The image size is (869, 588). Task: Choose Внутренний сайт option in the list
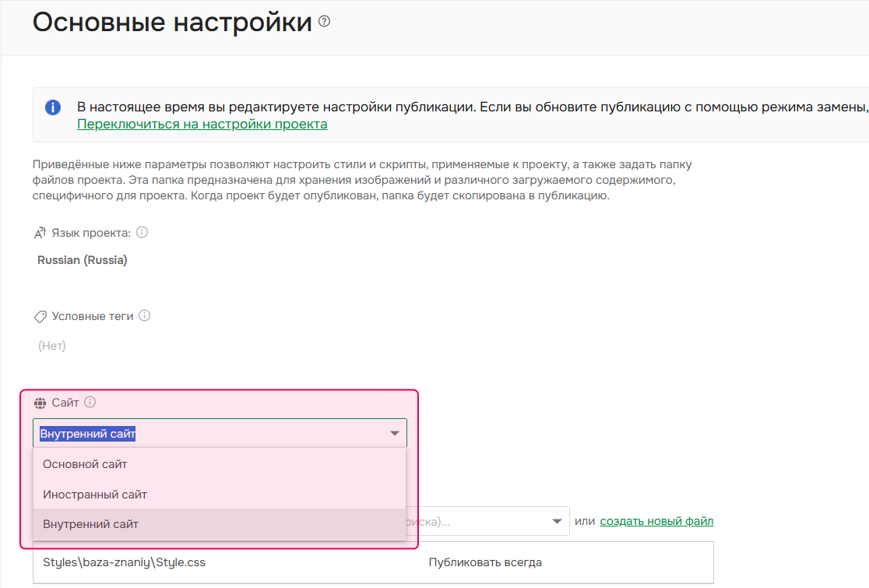pyautogui.click(x=220, y=524)
